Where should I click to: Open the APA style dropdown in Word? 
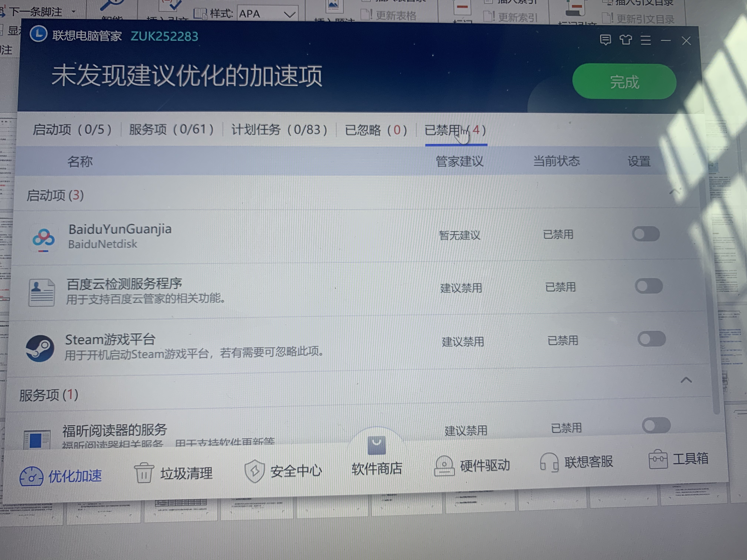290,14
